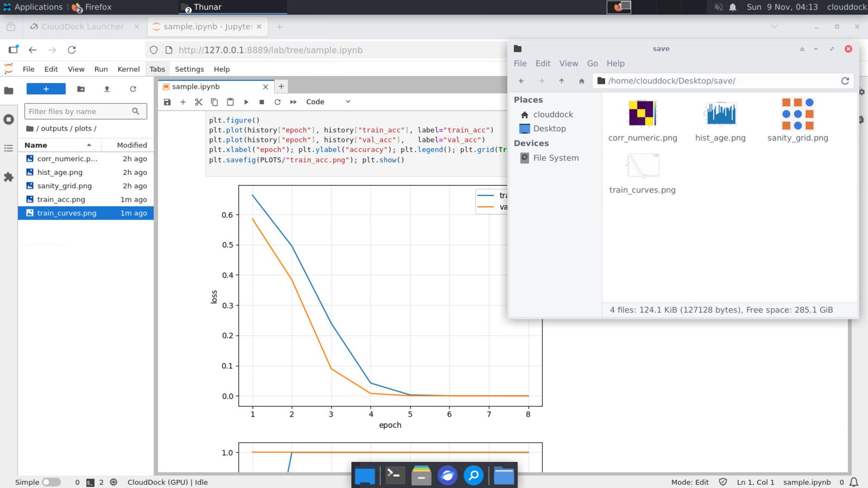Screen dimensions: 868x488
Task: Run the current cell in sample.ipynb
Action: pos(246,102)
